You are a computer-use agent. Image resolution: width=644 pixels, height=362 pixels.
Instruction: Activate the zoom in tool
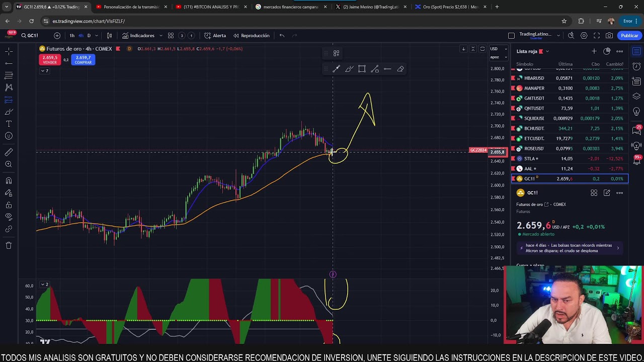(9, 164)
